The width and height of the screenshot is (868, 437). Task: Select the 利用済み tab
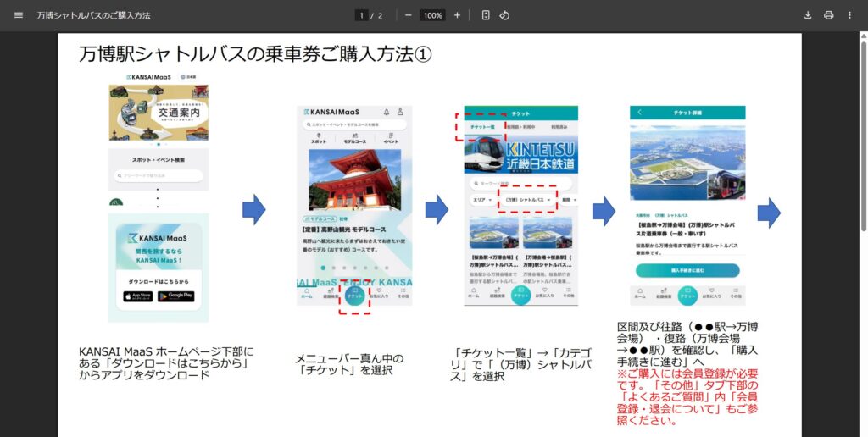click(x=559, y=127)
